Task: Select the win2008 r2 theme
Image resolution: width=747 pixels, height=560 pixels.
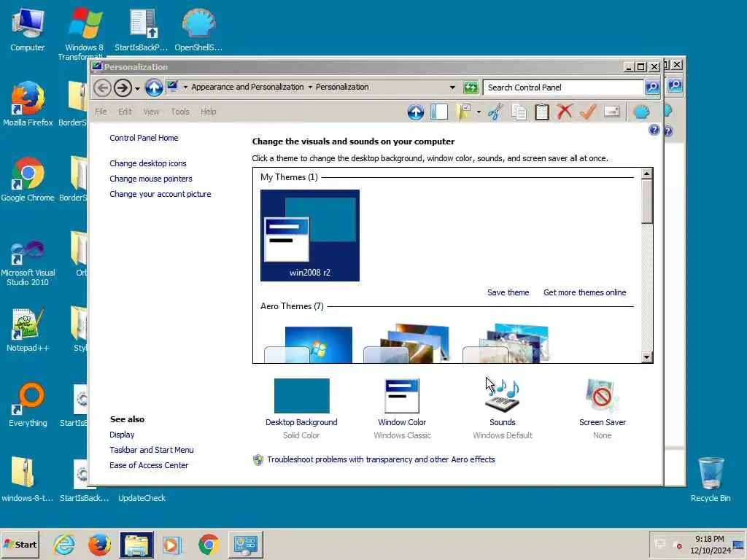Action: [x=309, y=236]
